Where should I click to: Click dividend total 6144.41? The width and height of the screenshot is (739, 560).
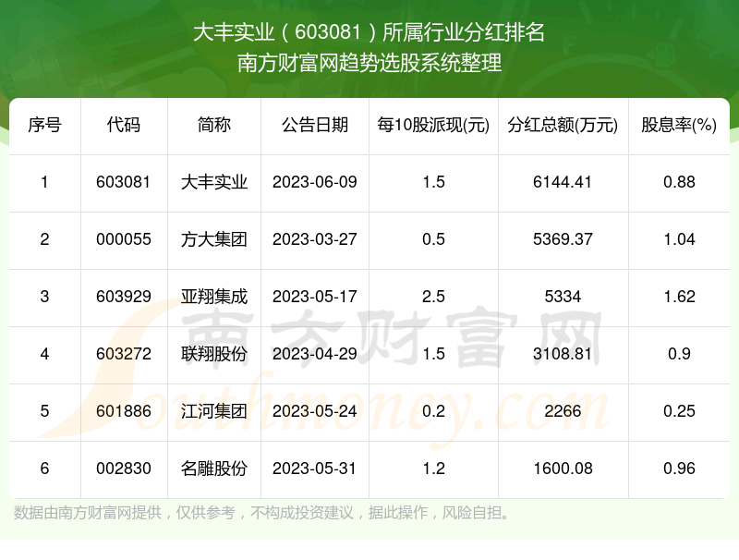(x=563, y=182)
